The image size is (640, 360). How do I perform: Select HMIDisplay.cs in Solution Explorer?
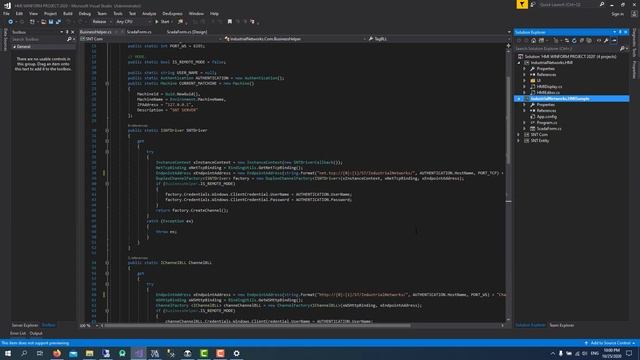549,87
